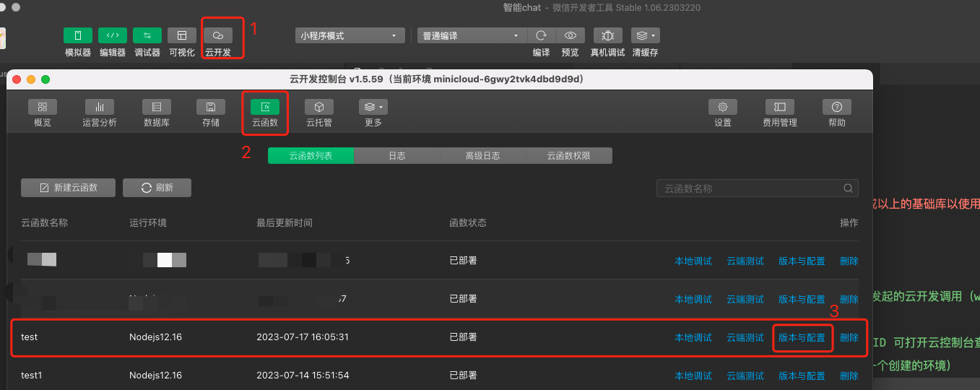The image size is (980, 390).
Task: Click 已部署 status in test row
Action: [x=463, y=337]
